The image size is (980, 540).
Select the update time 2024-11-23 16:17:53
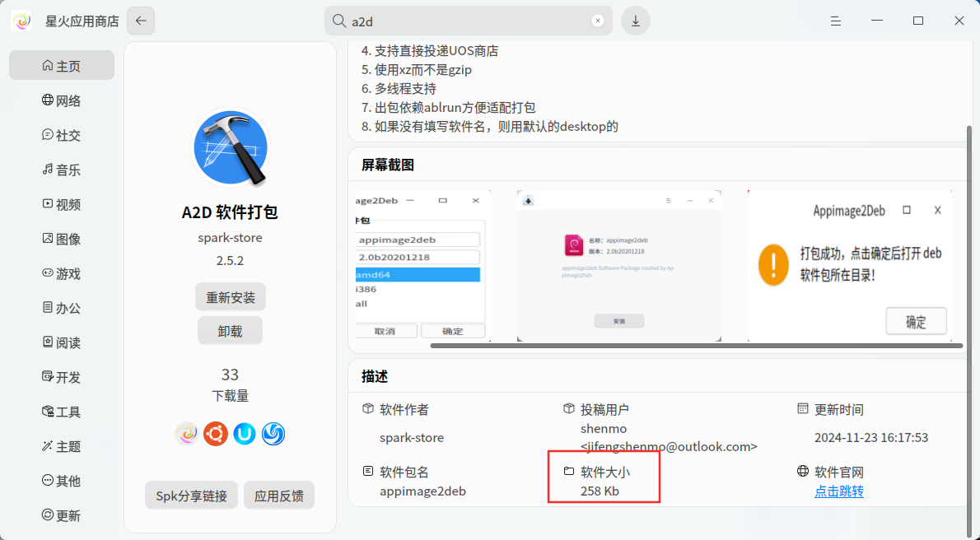pos(871,437)
